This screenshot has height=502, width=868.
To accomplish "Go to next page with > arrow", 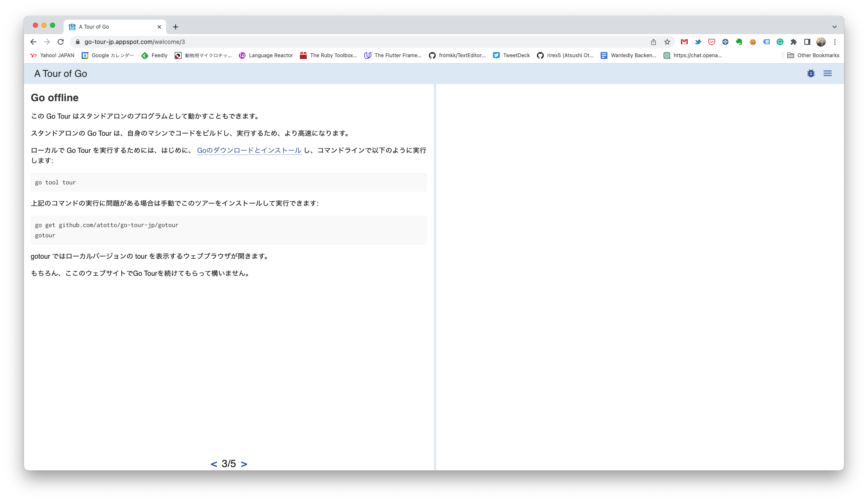I will 244,464.
